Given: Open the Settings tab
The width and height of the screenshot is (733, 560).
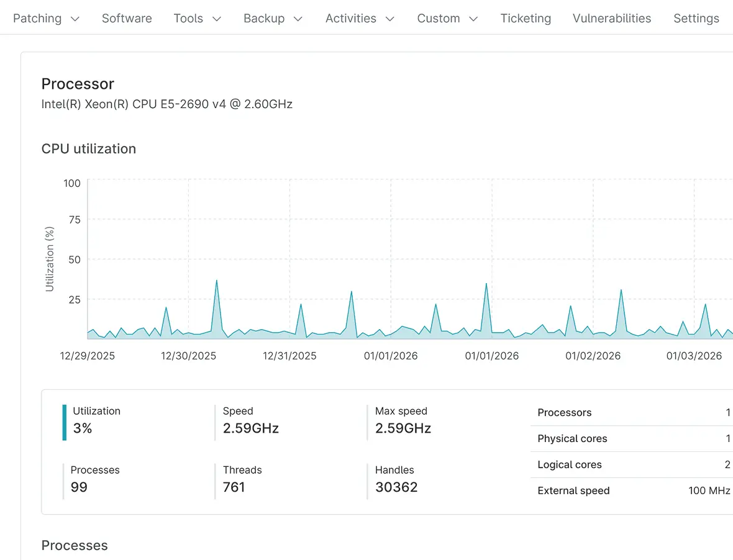Looking at the screenshot, I should pyautogui.click(x=696, y=18).
